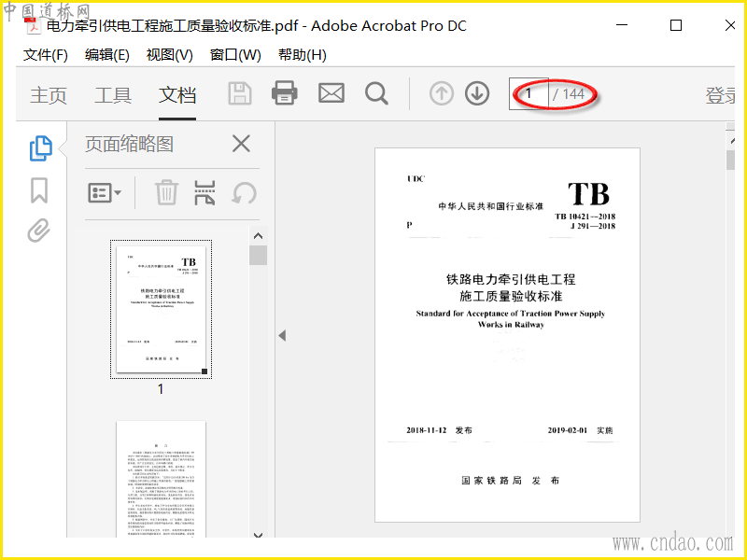
Task: Open the 编辑(E) menu
Action: 107,55
